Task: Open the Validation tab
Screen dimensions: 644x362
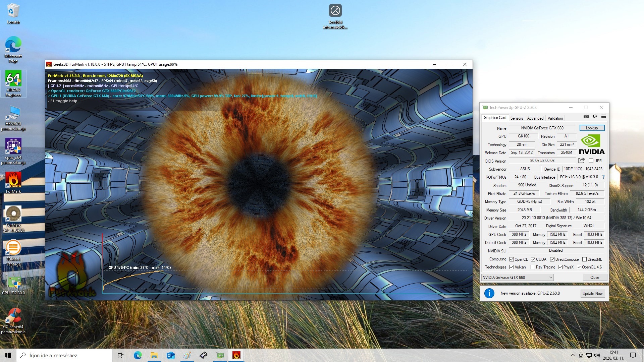Action: tap(555, 118)
